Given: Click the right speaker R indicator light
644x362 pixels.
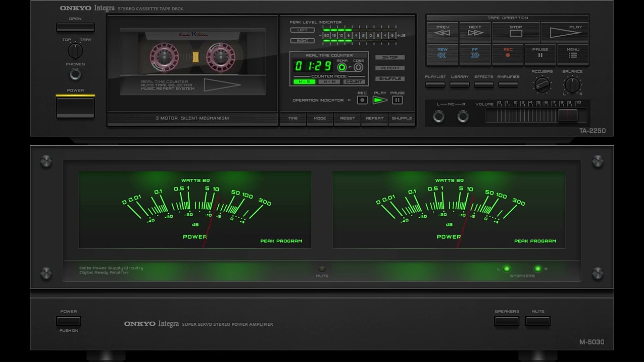Looking at the screenshot, I should coord(538,269).
